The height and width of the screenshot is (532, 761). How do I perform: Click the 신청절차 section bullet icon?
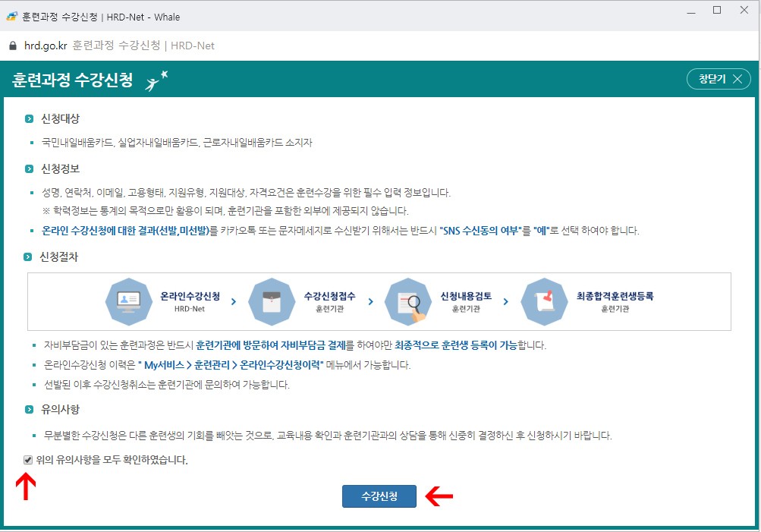[29, 257]
